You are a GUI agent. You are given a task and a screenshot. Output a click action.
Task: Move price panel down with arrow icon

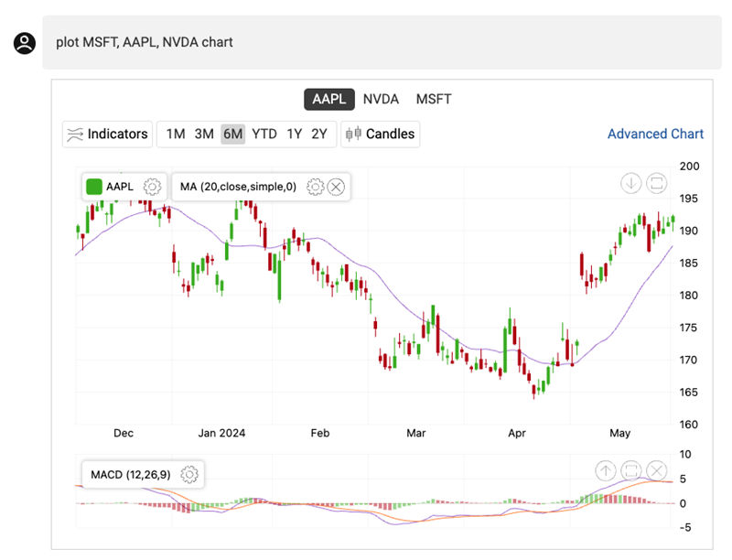click(630, 183)
